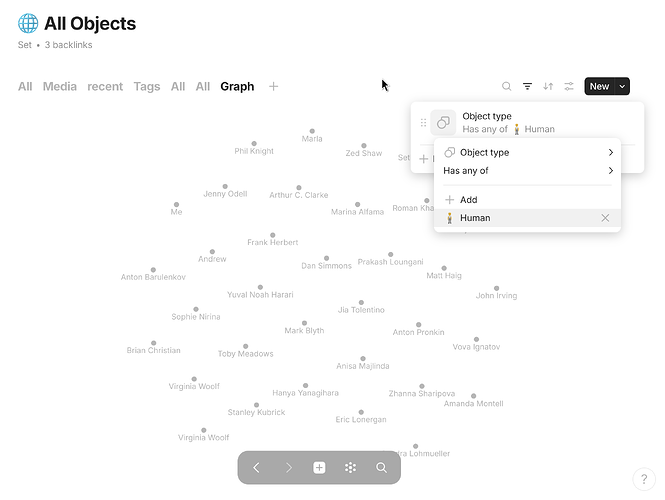Click the globe icon beside All Objects
The height and width of the screenshot is (500, 665).
coord(28,23)
